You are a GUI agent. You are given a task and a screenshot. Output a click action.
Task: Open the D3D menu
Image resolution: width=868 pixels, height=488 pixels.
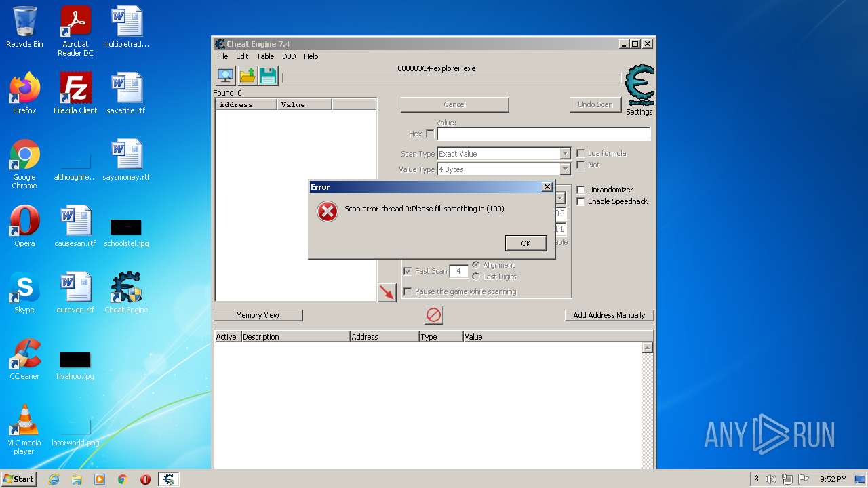click(x=289, y=56)
